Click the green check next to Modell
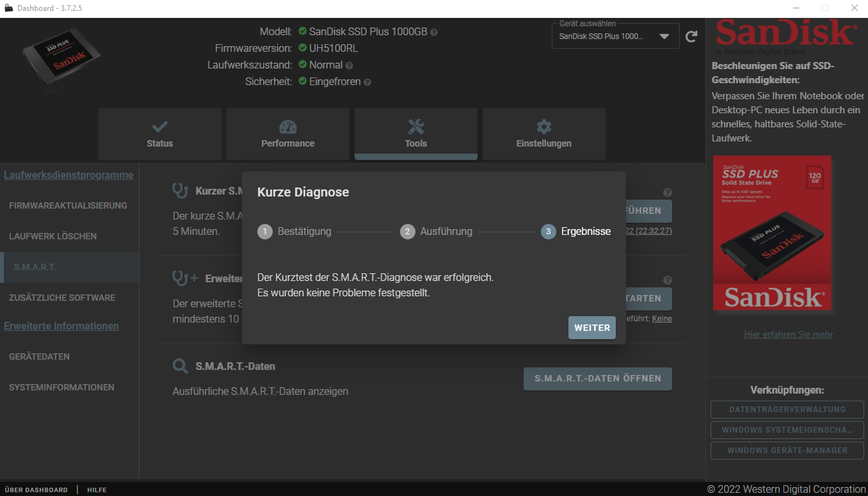868x496 pixels. (x=303, y=31)
